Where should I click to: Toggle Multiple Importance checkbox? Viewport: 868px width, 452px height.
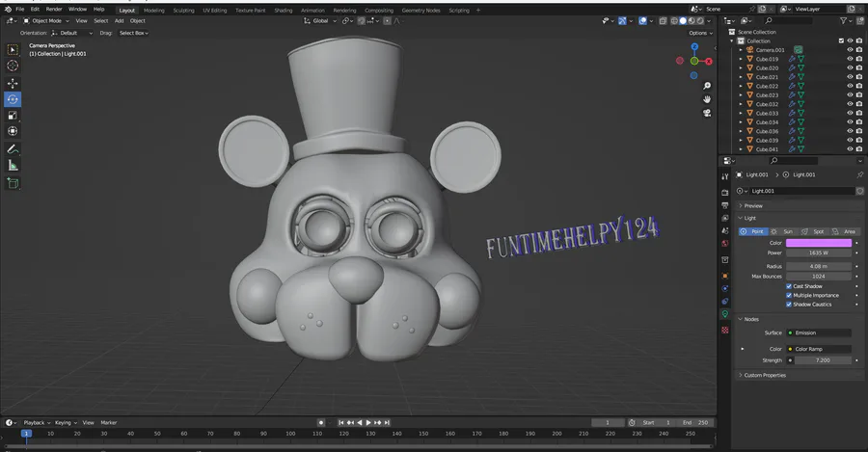tap(789, 296)
